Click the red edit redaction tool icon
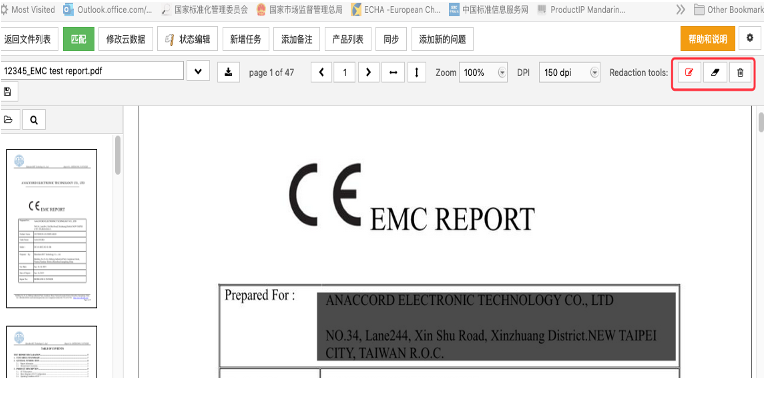The width and height of the screenshot is (765, 397). [x=689, y=73]
